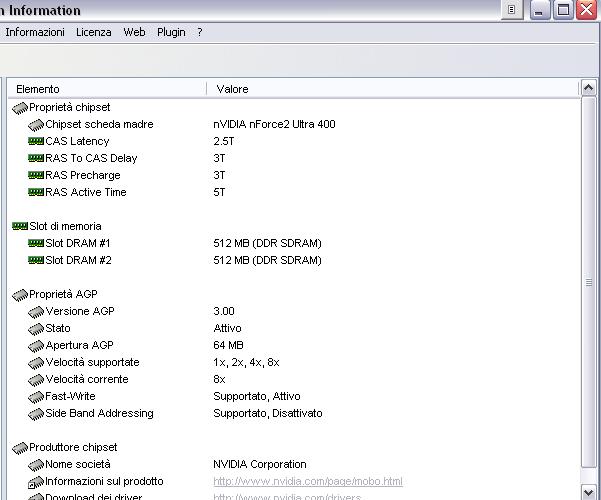Viewport: 601px width, 500px height.
Task: Click the Elemento column header
Action: pyautogui.click(x=107, y=89)
